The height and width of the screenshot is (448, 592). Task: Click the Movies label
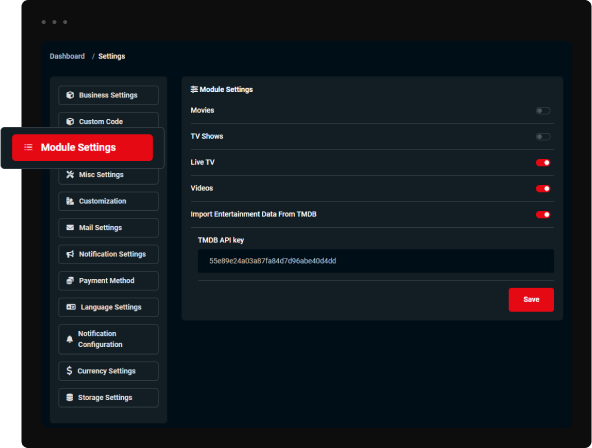202,110
